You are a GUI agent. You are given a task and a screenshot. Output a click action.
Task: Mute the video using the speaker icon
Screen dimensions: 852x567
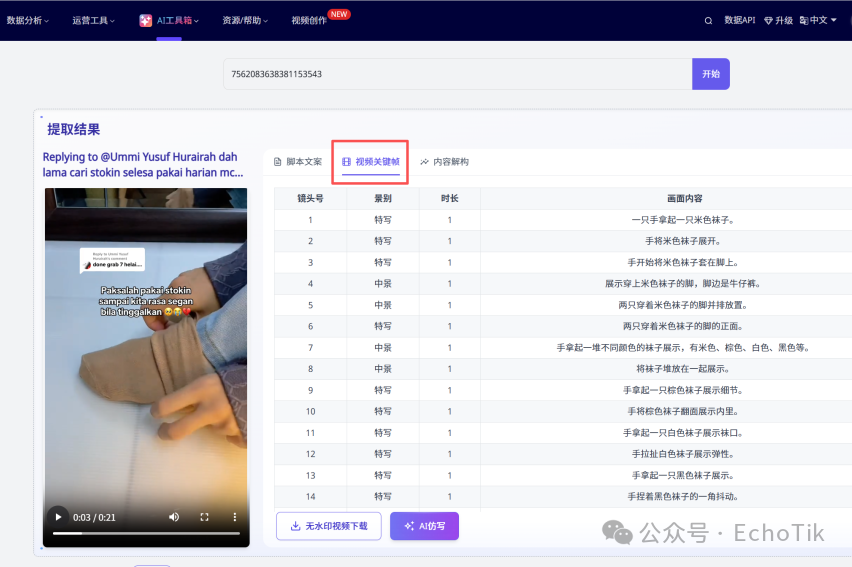[x=174, y=517]
